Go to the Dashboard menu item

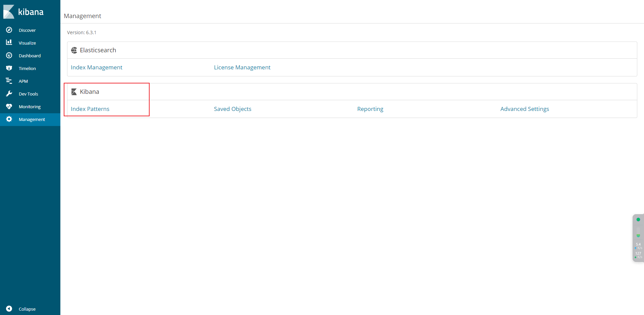pyautogui.click(x=30, y=56)
